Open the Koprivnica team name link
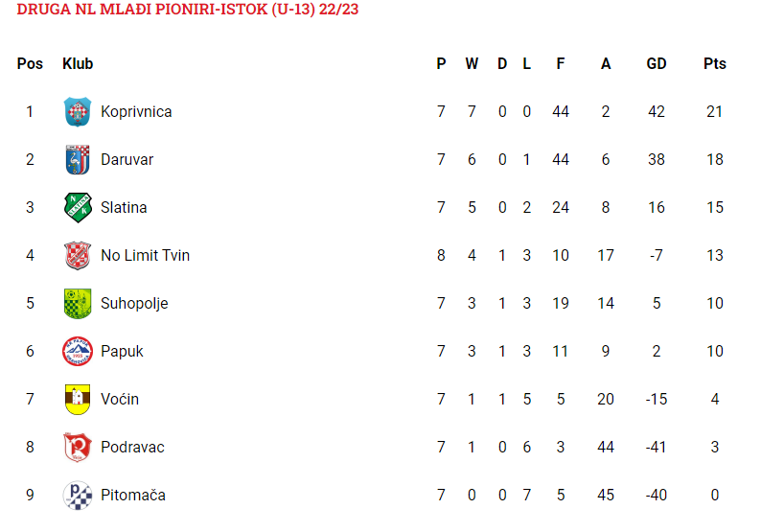This screenshot has width=761, height=532. (x=136, y=111)
